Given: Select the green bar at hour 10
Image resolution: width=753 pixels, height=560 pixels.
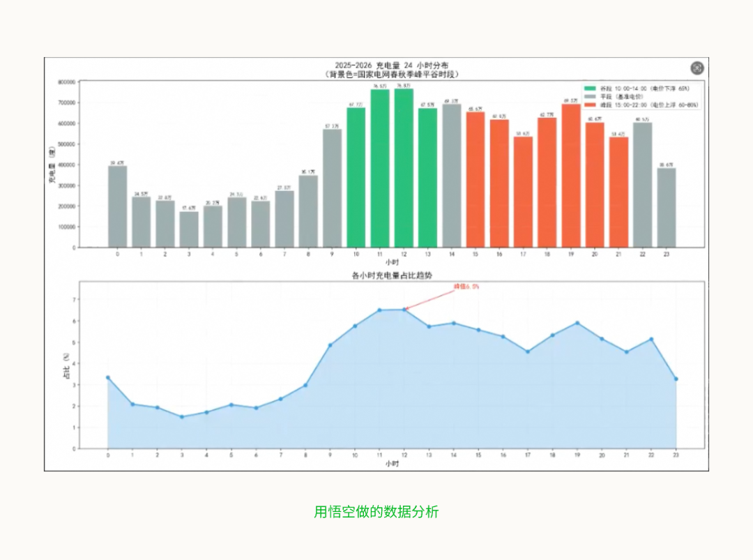Looking at the screenshot, I should pyautogui.click(x=356, y=177).
